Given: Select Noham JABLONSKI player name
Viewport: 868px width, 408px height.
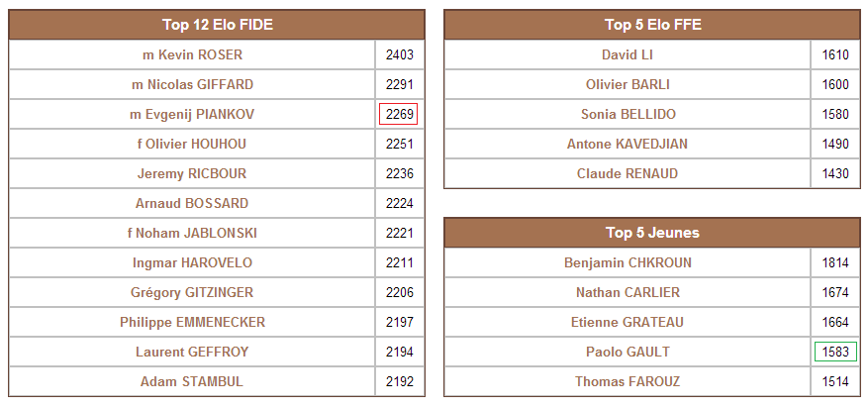Looking at the screenshot, I should 192,234.
